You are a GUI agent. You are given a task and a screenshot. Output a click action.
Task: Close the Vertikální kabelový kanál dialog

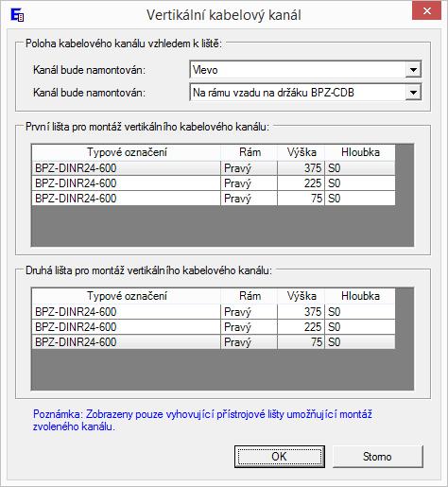click(x=426, y=11)
